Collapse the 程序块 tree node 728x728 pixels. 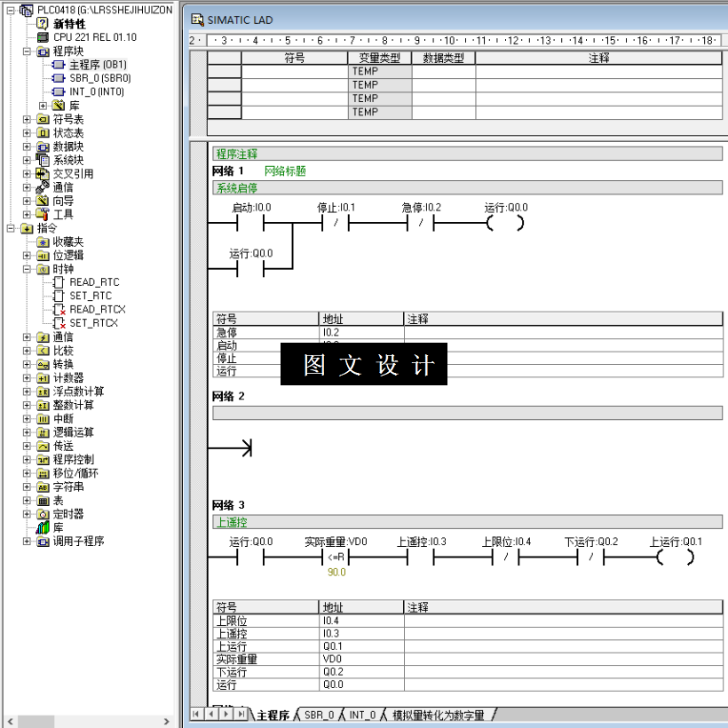27,51
